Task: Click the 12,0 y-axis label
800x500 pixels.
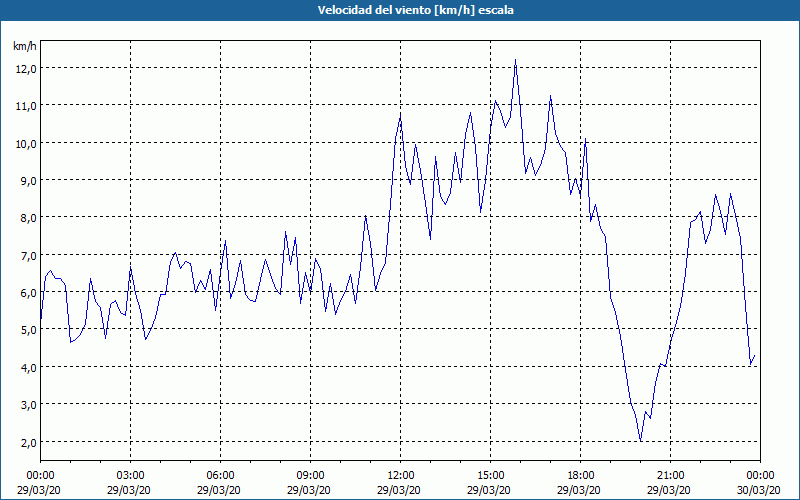Action: pos(26,69)
